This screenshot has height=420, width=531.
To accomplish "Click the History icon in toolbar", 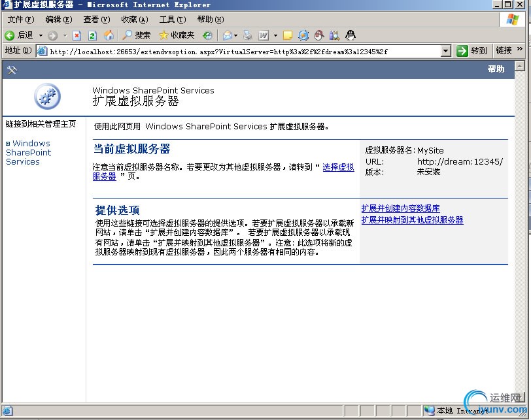I will pyautogui.click(x=207, y=35).
